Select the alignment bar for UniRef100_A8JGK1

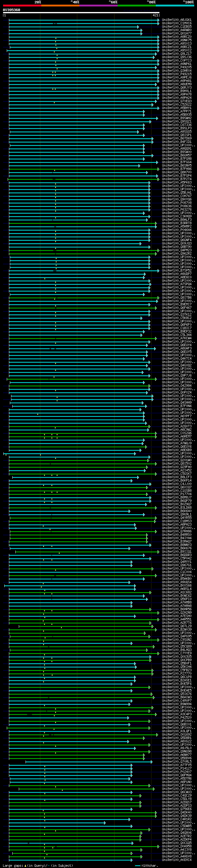click(84, 20)
